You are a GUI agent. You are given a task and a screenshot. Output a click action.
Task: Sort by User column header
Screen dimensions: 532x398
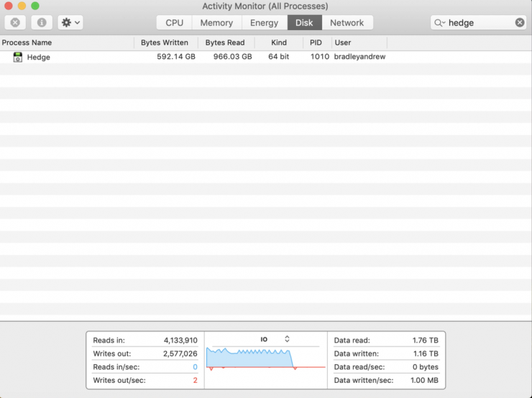point(343,42)
